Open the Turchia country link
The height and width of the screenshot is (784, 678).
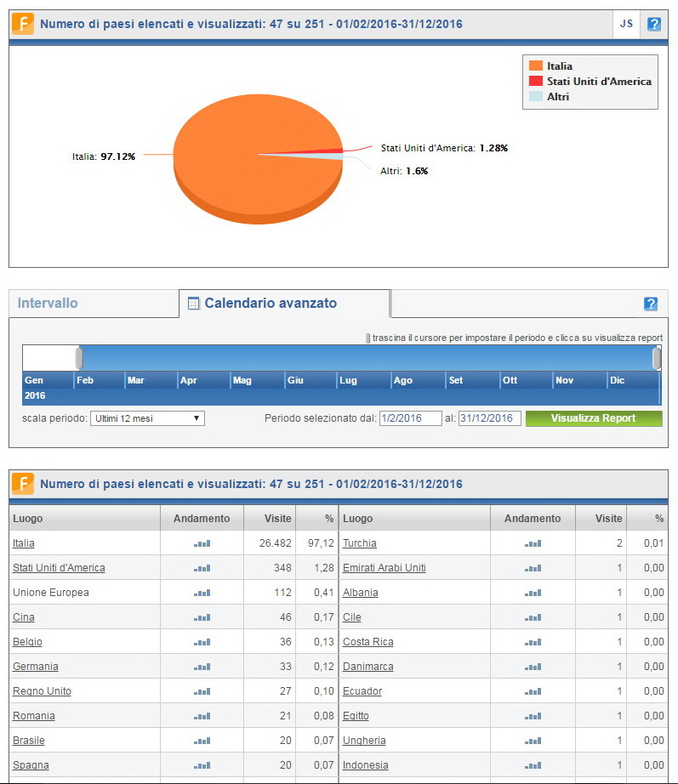(360, 543)
